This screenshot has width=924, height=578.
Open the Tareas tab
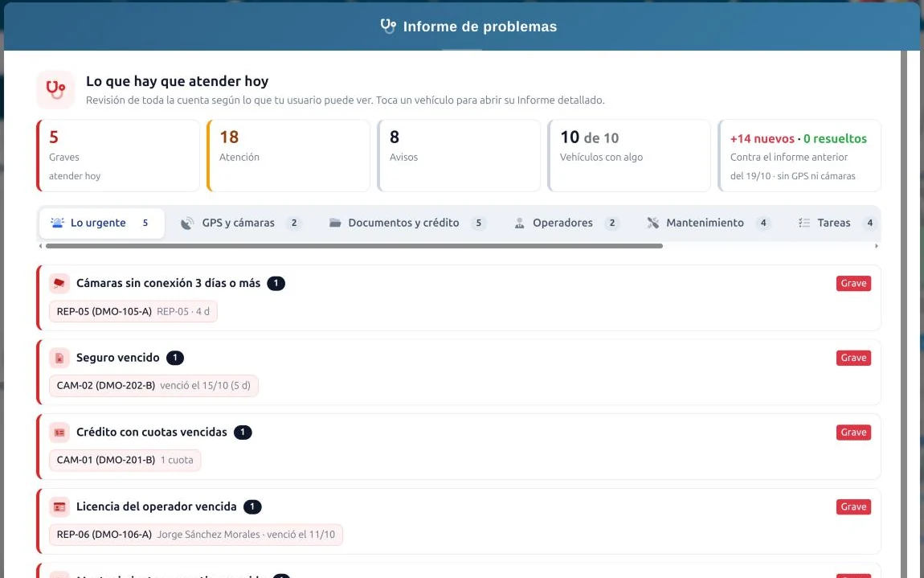(x=836, y=223)
